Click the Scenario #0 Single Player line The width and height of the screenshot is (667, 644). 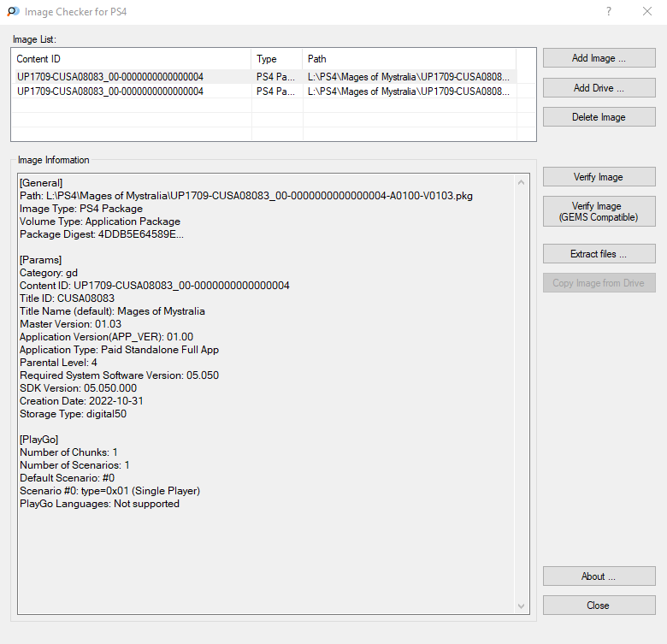point(109,491)
